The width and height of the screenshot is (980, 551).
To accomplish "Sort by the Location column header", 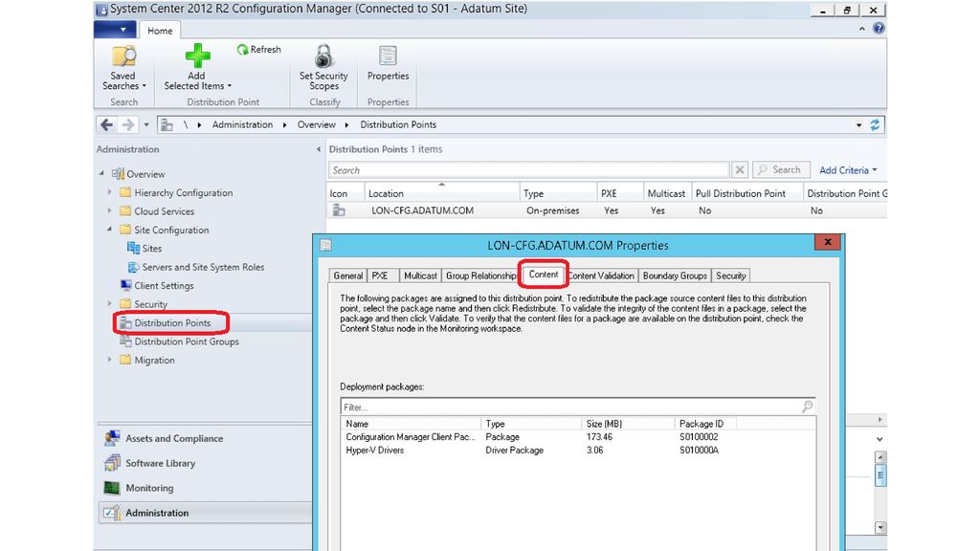I will pyautogui.click(x=442, y=193).
